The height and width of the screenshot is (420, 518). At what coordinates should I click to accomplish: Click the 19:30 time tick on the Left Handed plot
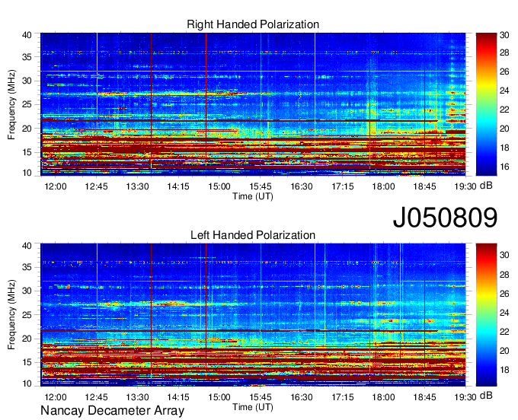pyautogui.click(x=465, y=397)
